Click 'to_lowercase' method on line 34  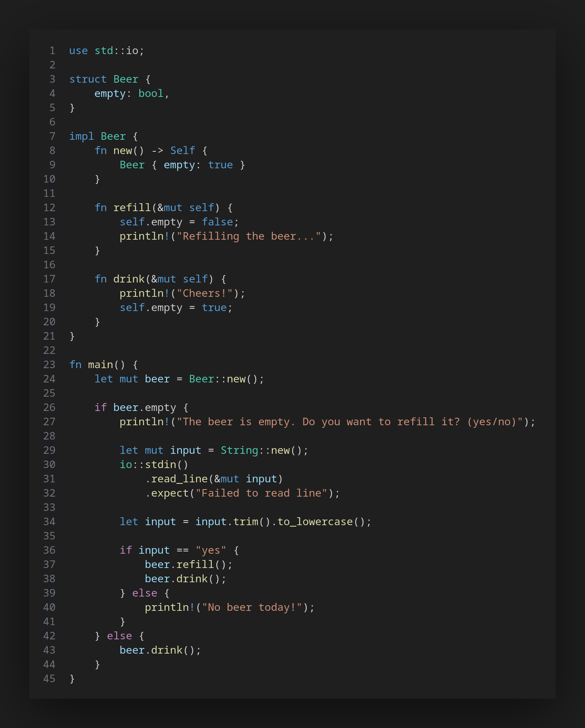coord(315,522)
